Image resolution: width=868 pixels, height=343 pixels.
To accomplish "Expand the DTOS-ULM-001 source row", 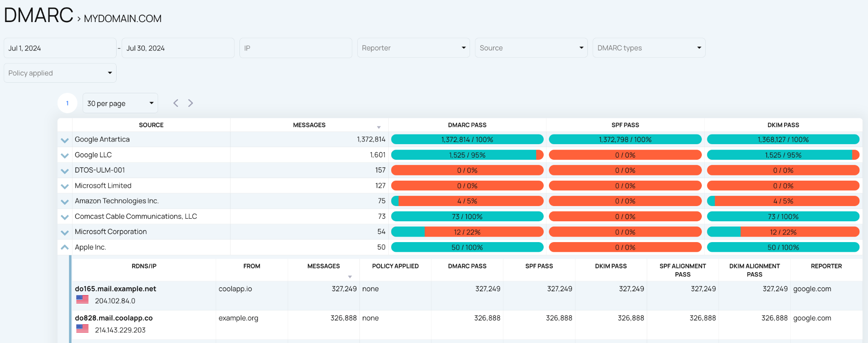I will tap(64, 171).
